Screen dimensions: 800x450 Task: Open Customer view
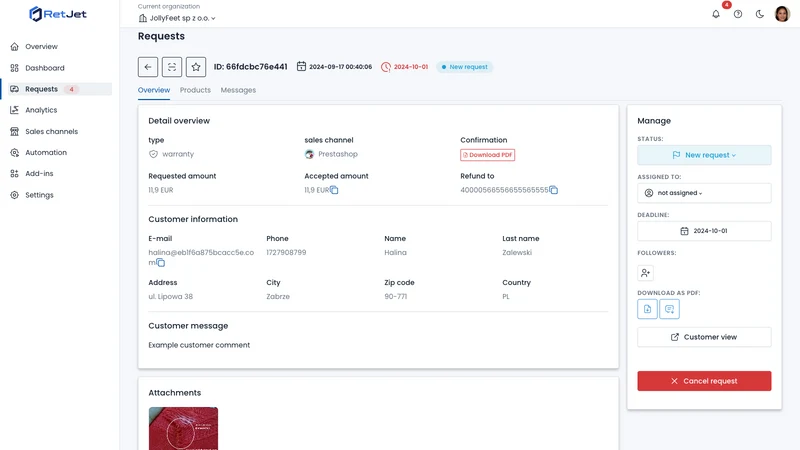[x=704, y=337]
